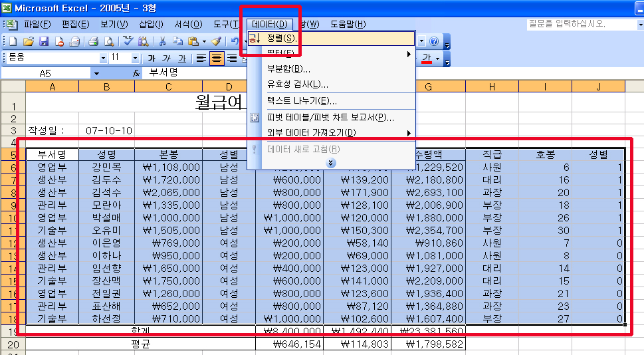This screenshot has height=355, width=644.
Task: Expand Formatting toolbar options arrow
Action: point(447,59)
